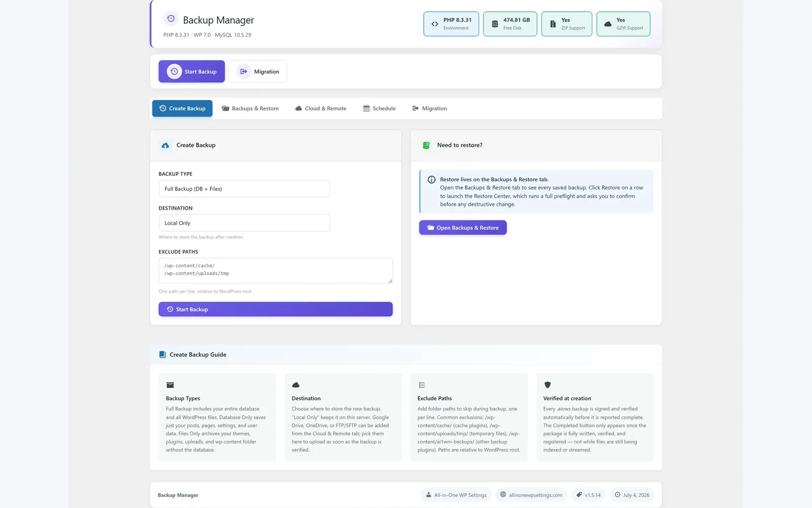The width and height of the screenshot is (812, 508).
Task: Click the Verified at creation heading
Action: pos(567,399)
